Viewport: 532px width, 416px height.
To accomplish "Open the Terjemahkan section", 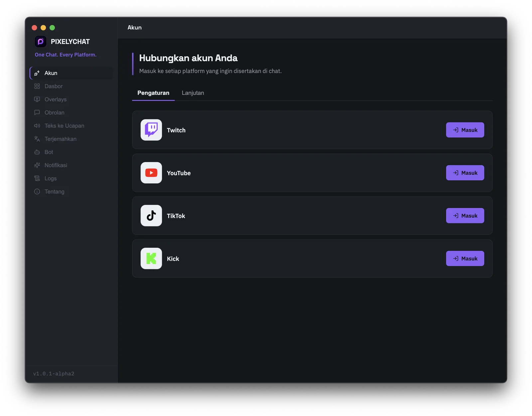I will 71,139.
